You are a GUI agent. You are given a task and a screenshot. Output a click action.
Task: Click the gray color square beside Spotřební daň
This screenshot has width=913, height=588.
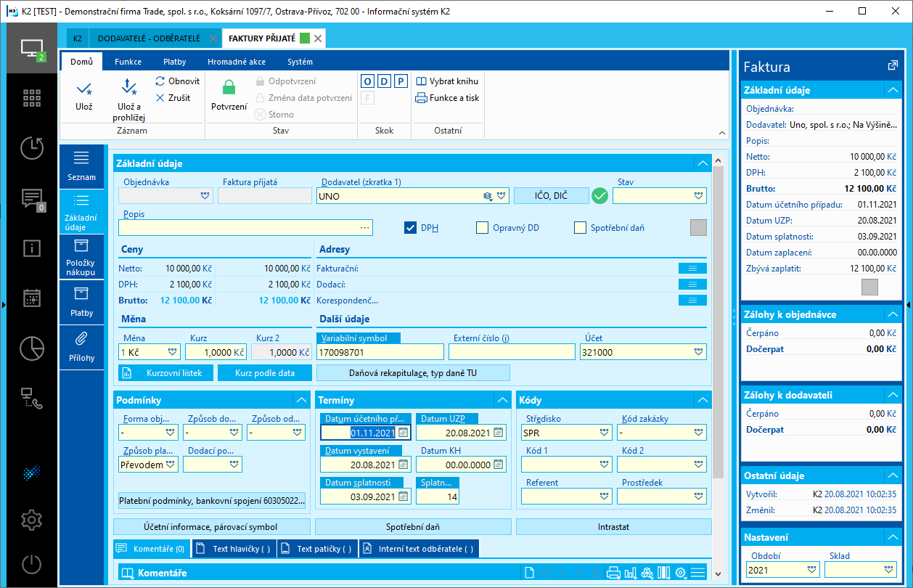point(697,228)
